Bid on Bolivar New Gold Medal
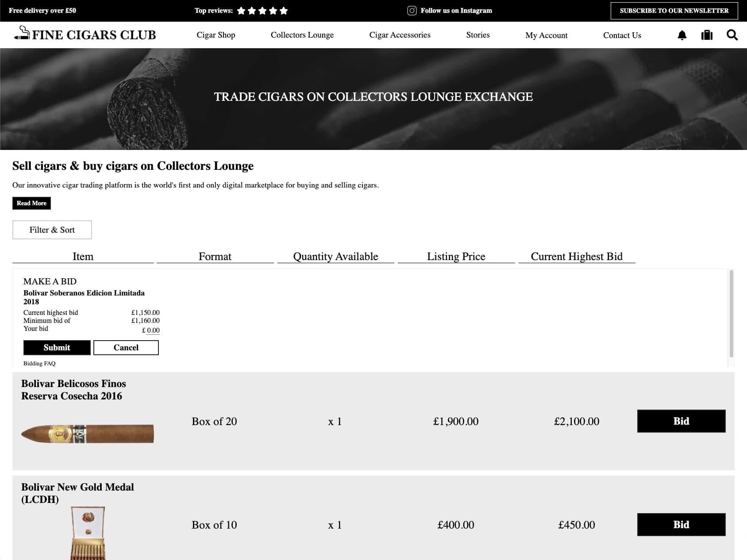Image resolution: width=747 pixels, height=560 pixels. [x=681, y=525]
